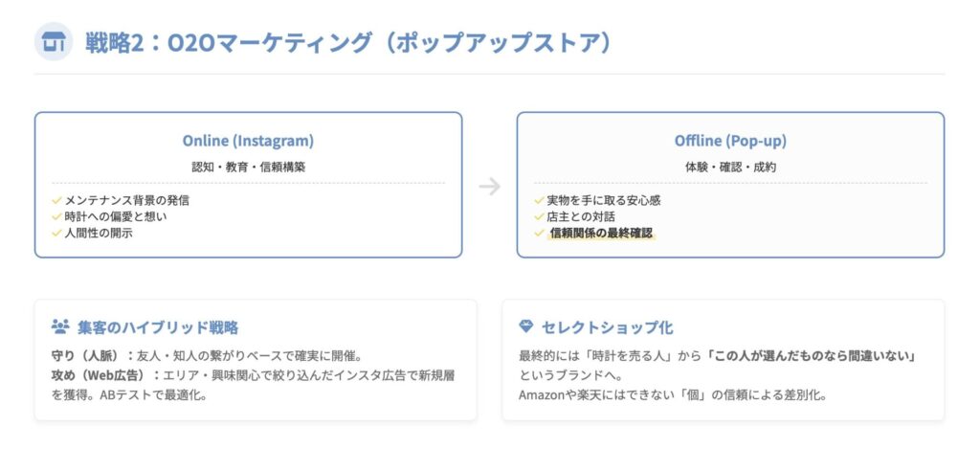Click the checkmark beside 実物を手に取る安心感
980x449 pixels.
pyautogui.click(x=539, y=200)
